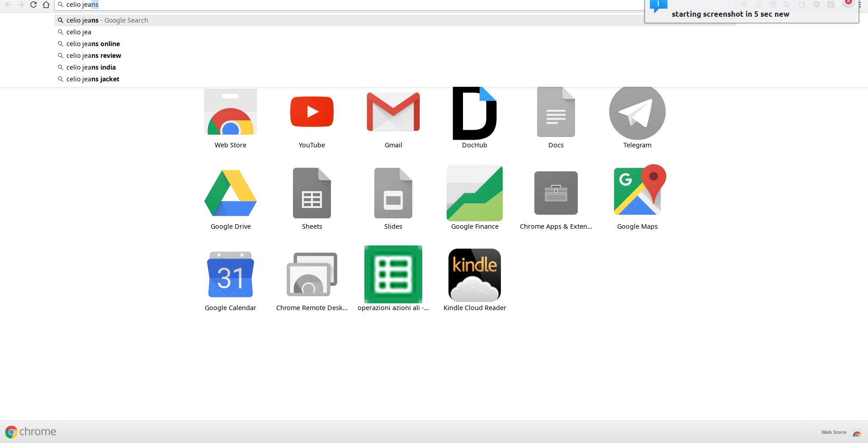
Task: Launch the DocHub app
Action: click(x=475, y=113)
